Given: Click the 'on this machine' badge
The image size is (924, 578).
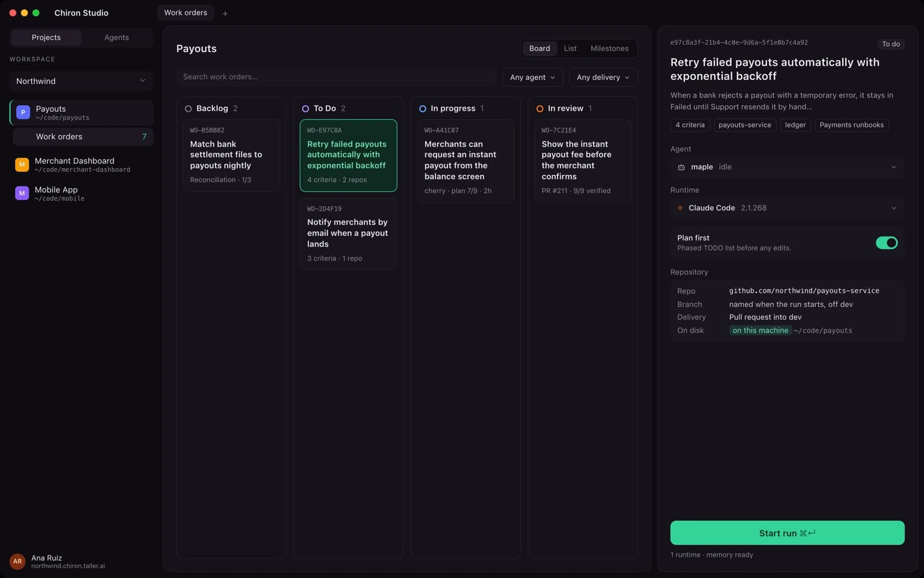Looking at the screenshot, I should pos(760,331).
